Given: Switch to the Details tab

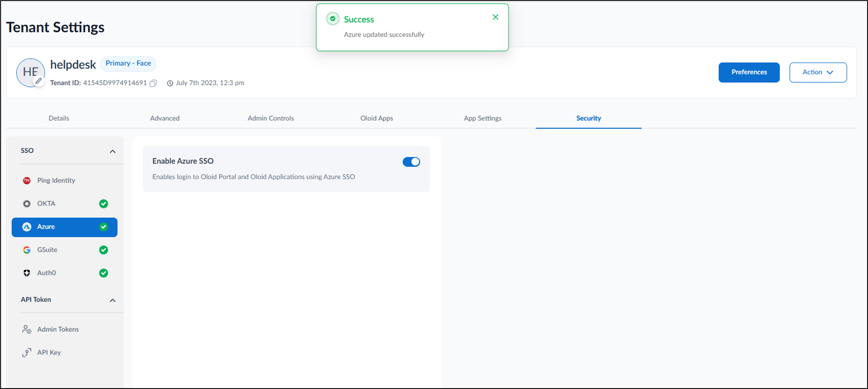Looking at the screenshot, I should tap(59, 118).
